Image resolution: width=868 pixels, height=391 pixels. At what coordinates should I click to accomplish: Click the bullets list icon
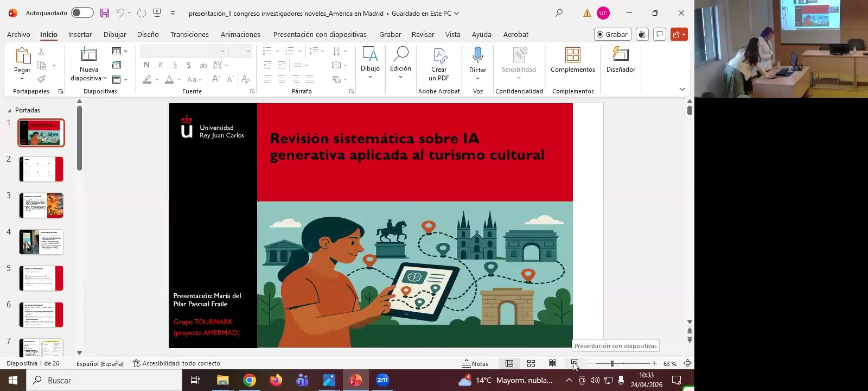(x=267, y=51)
